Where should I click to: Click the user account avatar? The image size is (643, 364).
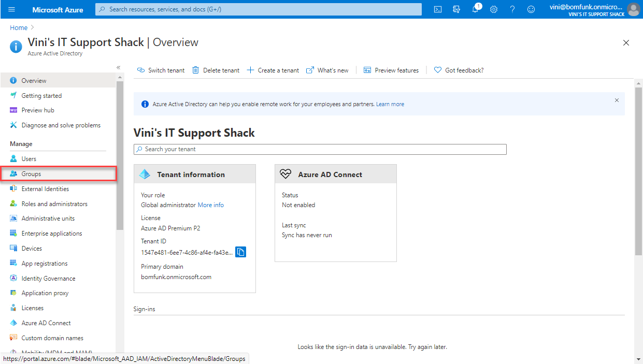coord(633,9)
